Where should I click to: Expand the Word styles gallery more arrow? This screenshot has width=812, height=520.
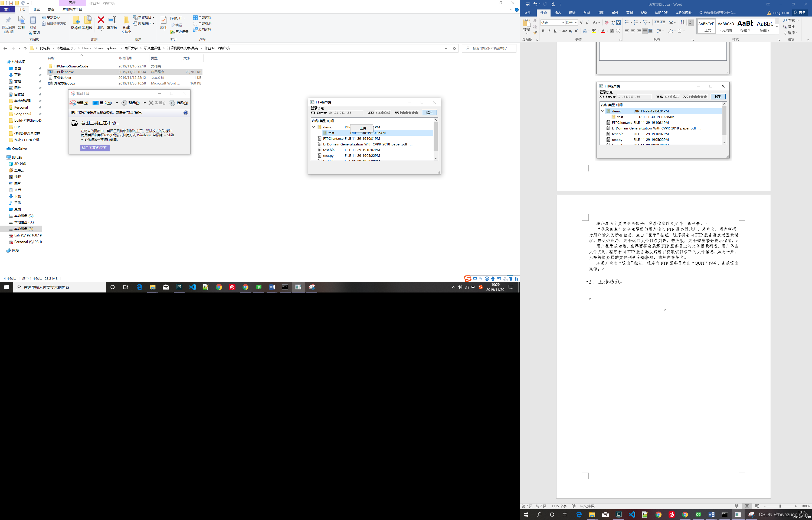click(777, 32)
